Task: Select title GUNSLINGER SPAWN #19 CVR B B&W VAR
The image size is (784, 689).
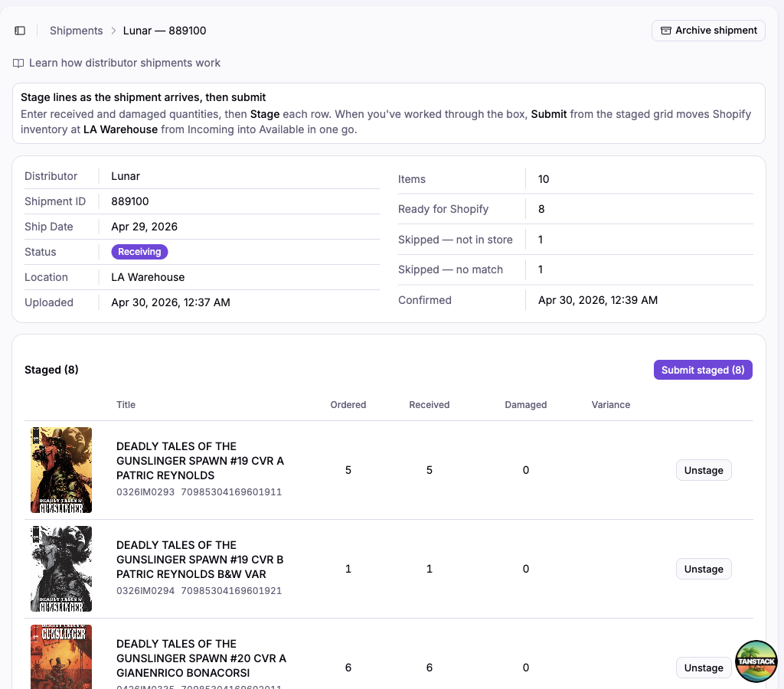Action: point(200,560)
